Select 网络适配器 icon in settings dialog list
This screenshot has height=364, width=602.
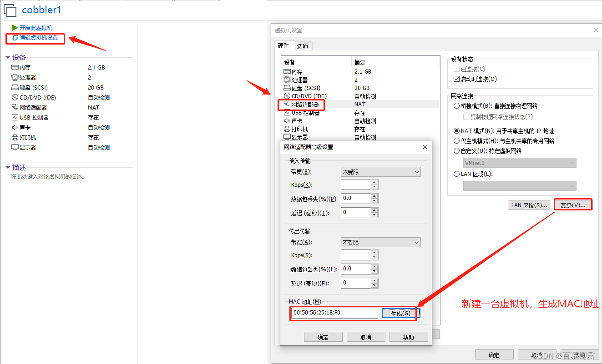pos(287,104)
